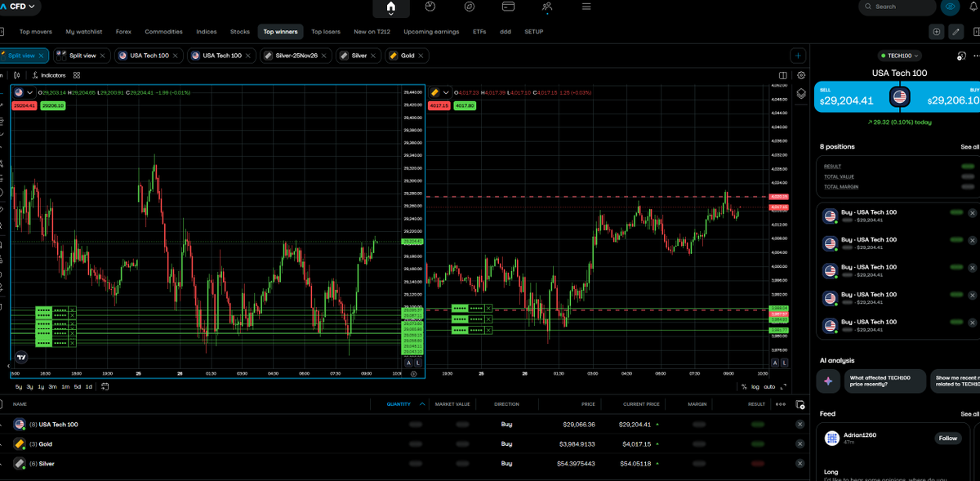Toggle hide balances eye button
The image size is (980, 481).
point(950,7)
